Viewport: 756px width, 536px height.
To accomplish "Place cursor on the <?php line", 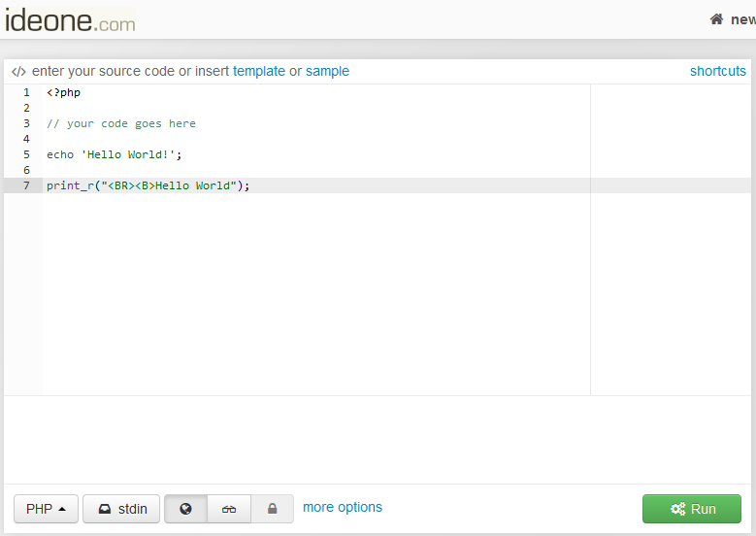I will [63, 92].
